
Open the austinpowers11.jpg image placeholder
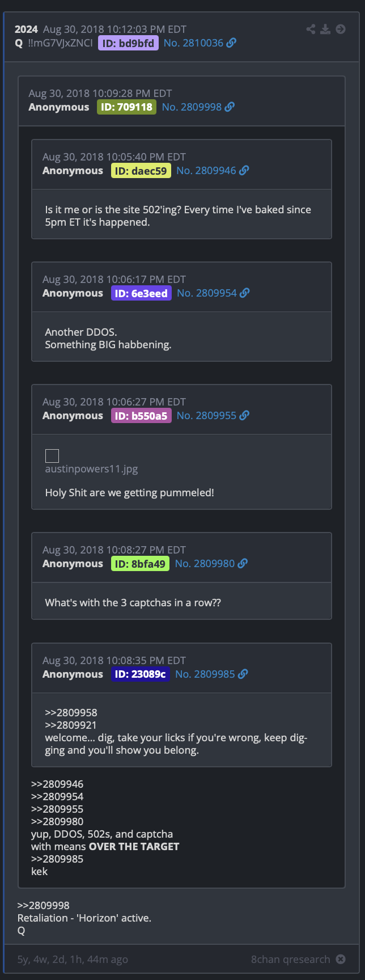pos(52,456)
